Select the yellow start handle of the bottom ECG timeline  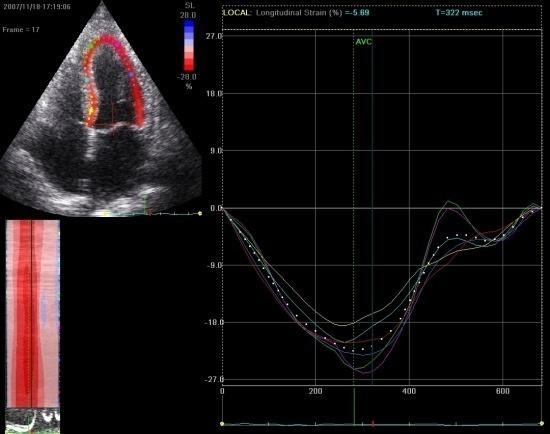click(x=222, y=424)
